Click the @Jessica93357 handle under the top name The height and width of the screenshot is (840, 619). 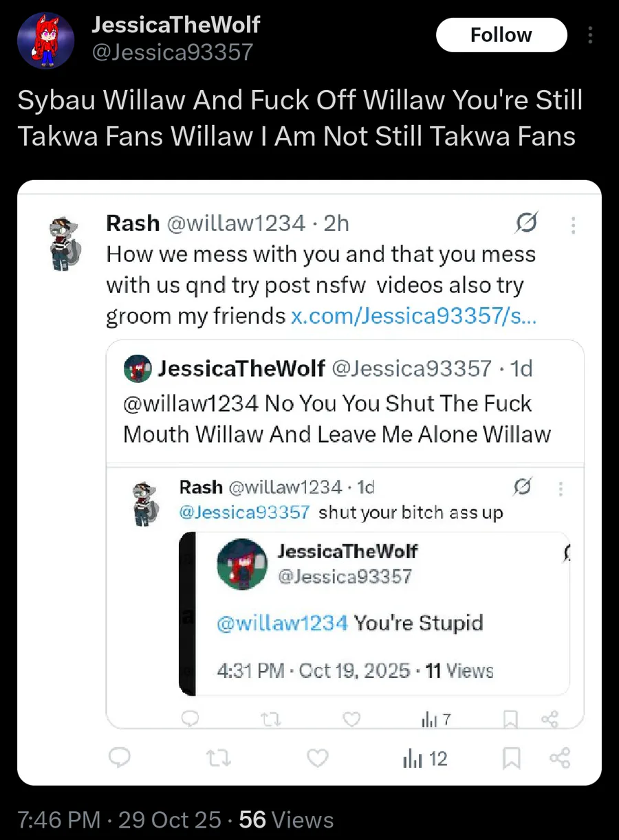coord(172,52)
